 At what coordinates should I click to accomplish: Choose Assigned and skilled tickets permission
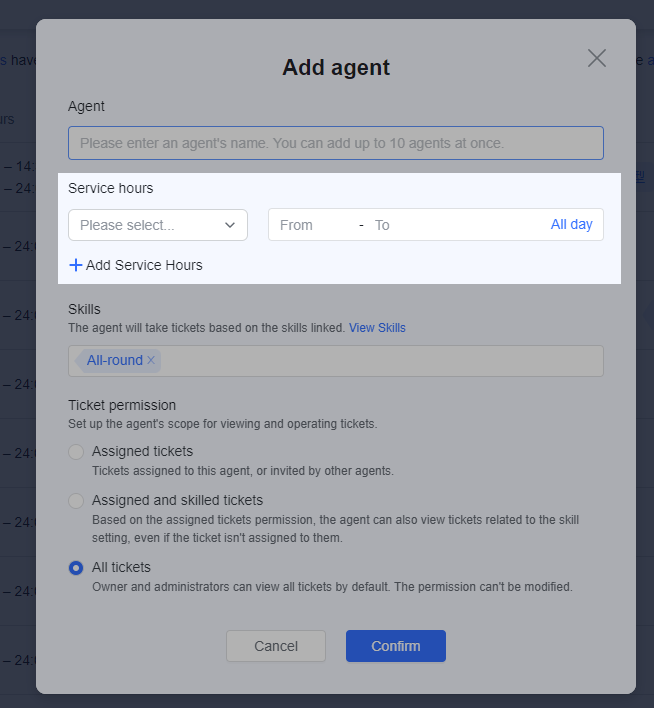[x=76, y=501]
